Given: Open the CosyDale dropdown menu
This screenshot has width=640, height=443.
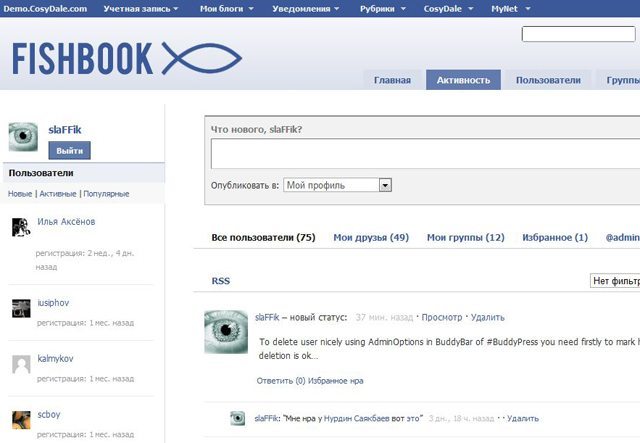Looking at the screenshot, I should click(x=448, y=9).
